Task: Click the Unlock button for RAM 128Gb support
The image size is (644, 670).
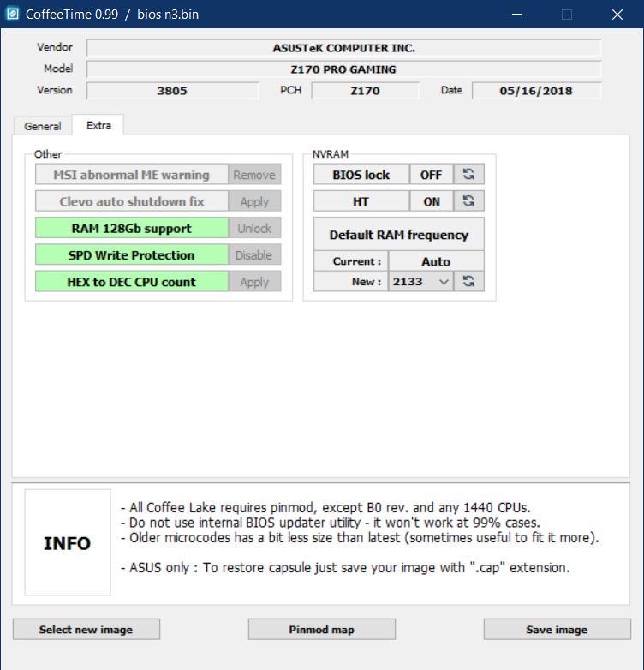Action: coord(254,228)
